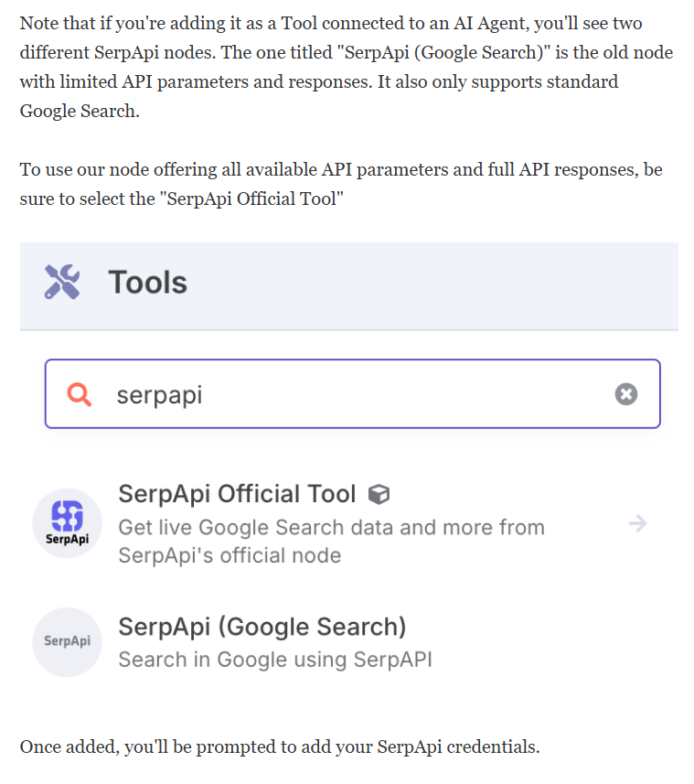Image resolution: width=694 pixels, height=784 pixels.
Task: Focus the search field containing "serpapi"
Action: point(353,394)
